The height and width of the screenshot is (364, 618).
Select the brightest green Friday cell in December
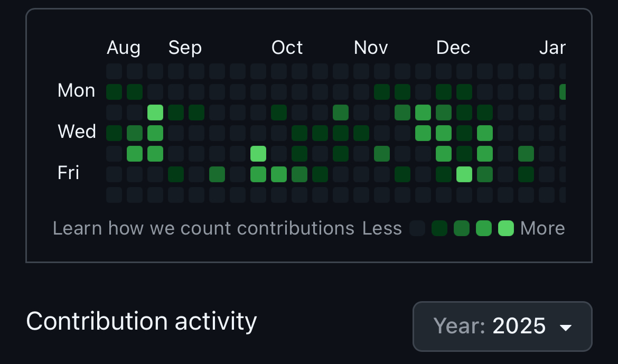click(464, 174)
